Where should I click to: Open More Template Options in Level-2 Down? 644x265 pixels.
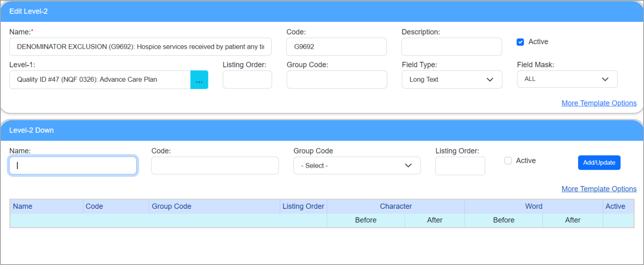[x=599, y=189]
